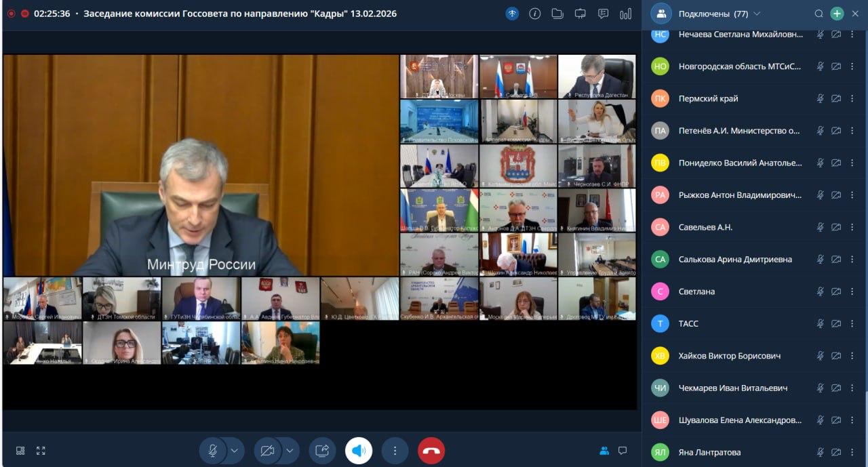Expand camera options arrow

coord(290,451)
